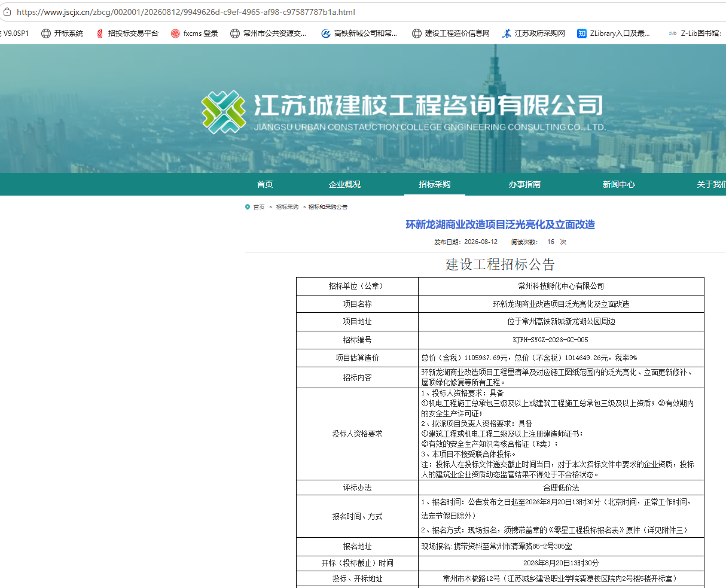Click 位于常州高铁新城新龙湖公园周边 cell
The height and width of the screenshot is (588, 726).
click(x=561, y=322)
